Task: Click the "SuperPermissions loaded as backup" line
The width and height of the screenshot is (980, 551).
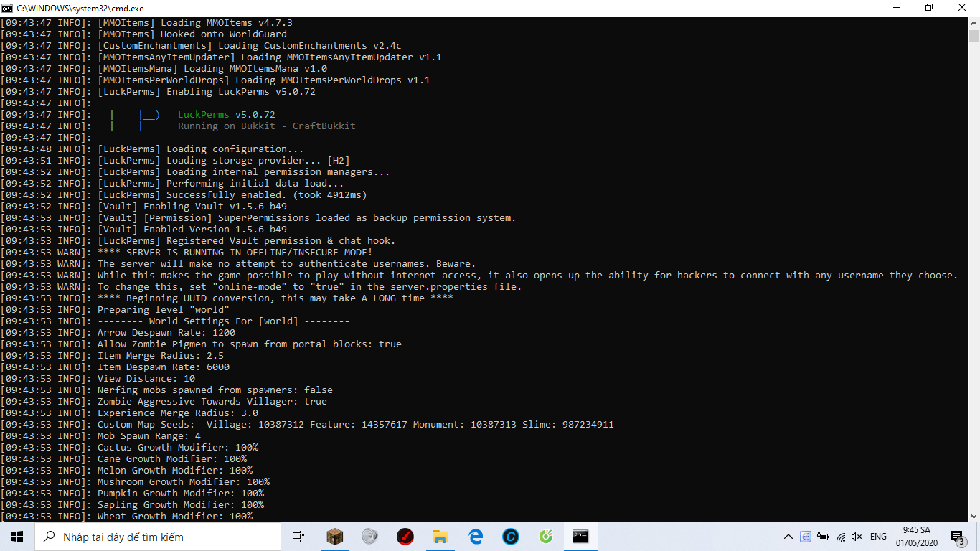Action: click(258, 218)
